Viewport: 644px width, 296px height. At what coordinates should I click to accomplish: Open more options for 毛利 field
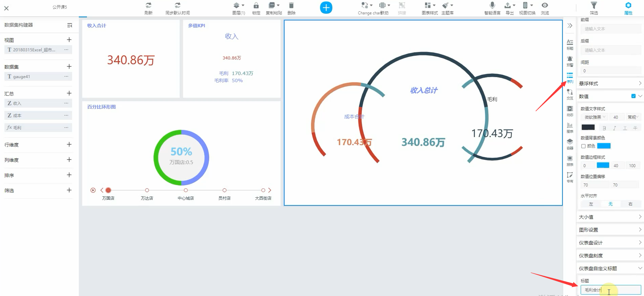coord(66,128)
